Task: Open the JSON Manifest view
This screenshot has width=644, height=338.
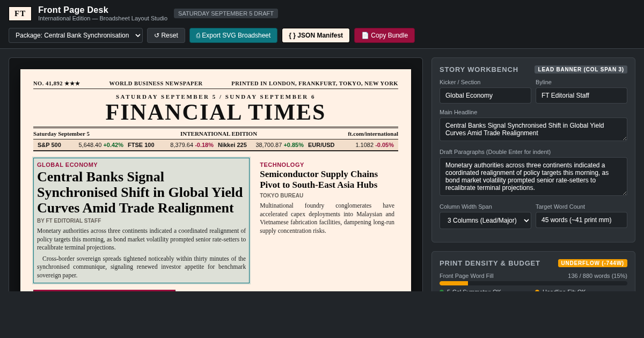Action: coord(316,35)
